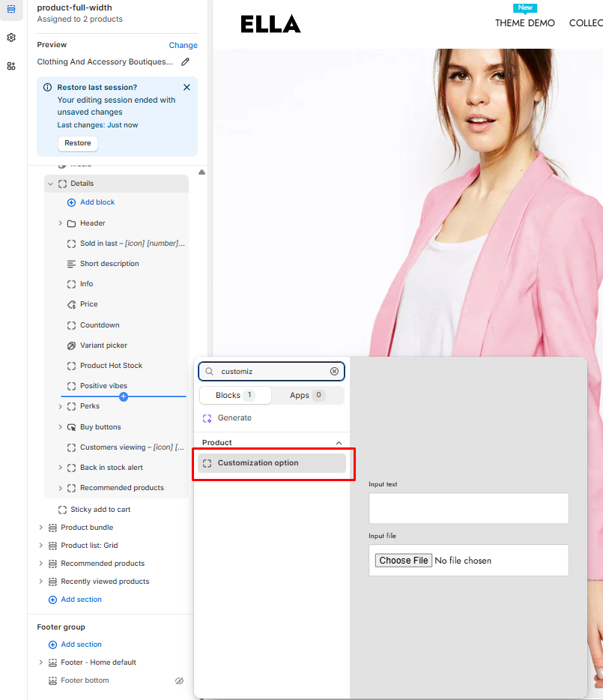Click the sections icon in left rail
603x700 pixels.
tap(11, 9)
